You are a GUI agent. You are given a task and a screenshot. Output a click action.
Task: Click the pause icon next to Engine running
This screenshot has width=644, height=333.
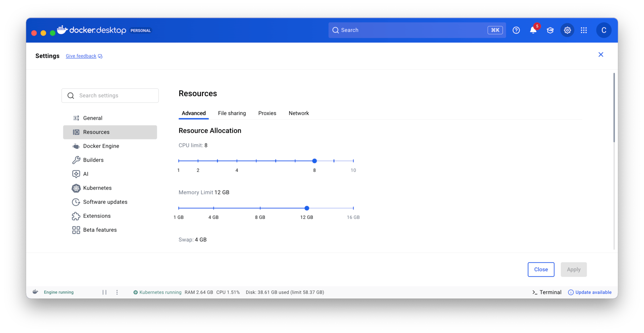pos(104,292)
